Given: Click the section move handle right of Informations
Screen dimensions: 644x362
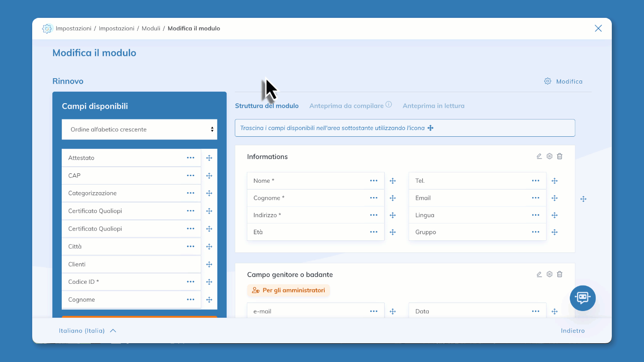Looking at the screenshot, I should 583,199.
